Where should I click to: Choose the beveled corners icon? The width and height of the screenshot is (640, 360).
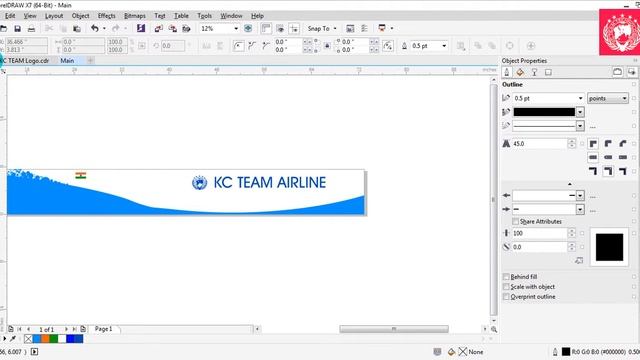(x=623, y=144)
